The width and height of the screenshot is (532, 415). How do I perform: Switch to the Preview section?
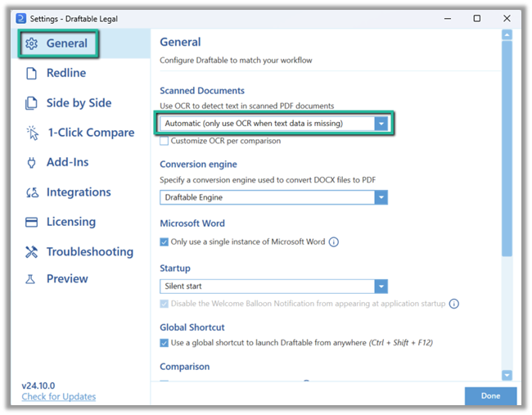point(81,279)
